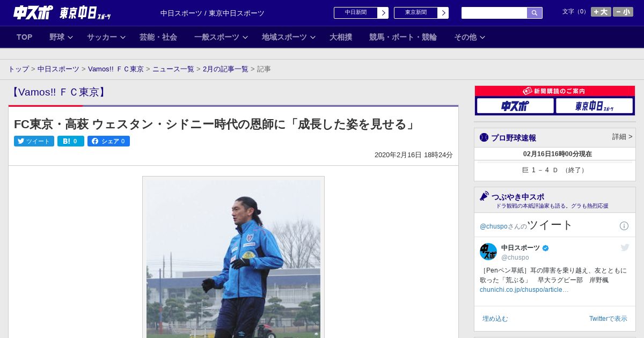Click the arrow next to 中日新聞 button
Image resolution: width=644 pixels, height=338 pixels.
point(383,13)
